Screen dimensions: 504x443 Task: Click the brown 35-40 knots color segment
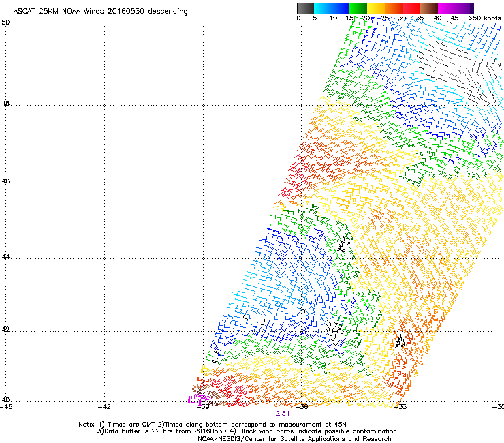pyautogui.click(x=429, y=8)
